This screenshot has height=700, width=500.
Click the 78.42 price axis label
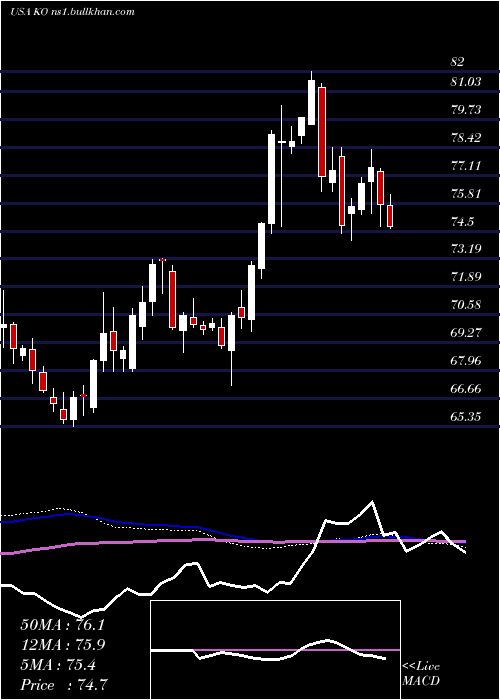coord(467,138)
